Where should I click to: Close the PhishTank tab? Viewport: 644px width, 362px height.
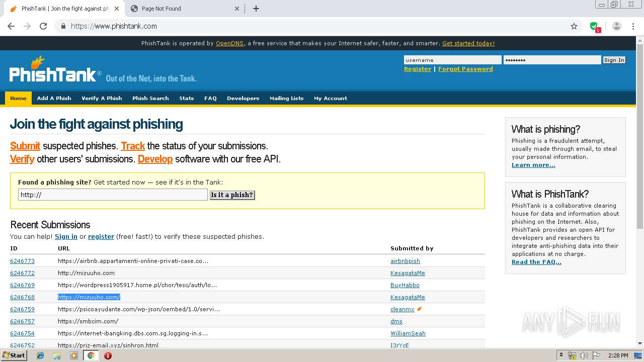[x=117, y=9]
